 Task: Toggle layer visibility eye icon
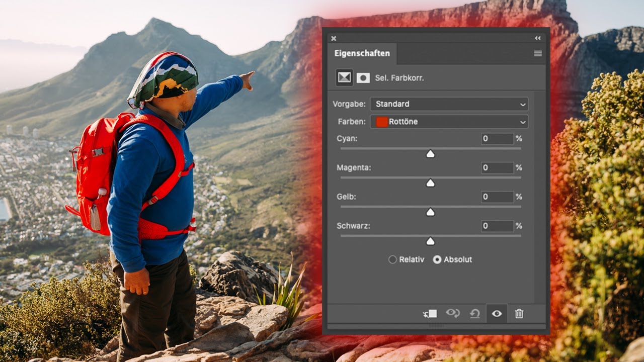coord(497,314)
